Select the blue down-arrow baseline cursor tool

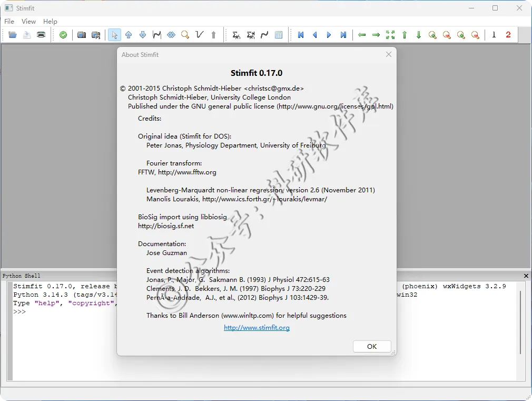(x=143, y=35)
